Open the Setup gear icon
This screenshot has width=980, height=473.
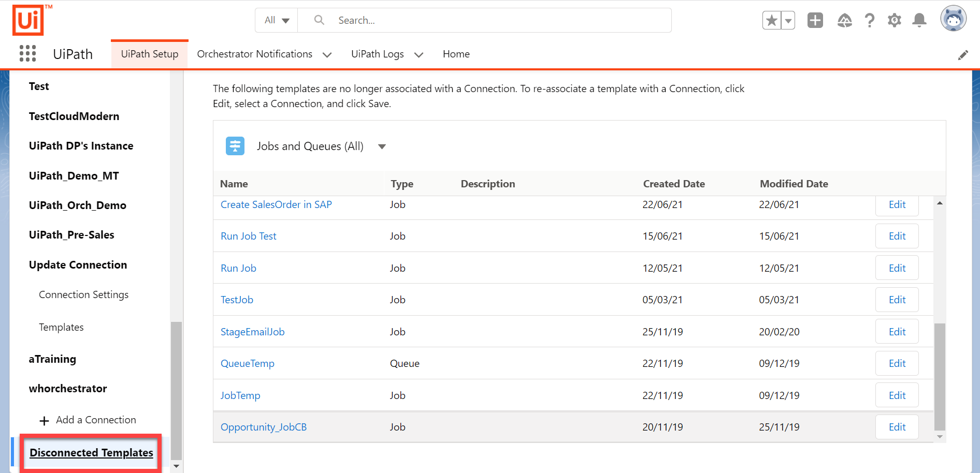click(x=894, y=21)
